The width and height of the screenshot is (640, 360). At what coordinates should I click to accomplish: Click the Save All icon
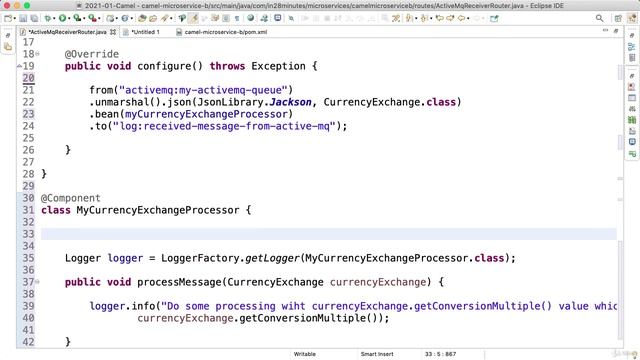pos(34,18)
